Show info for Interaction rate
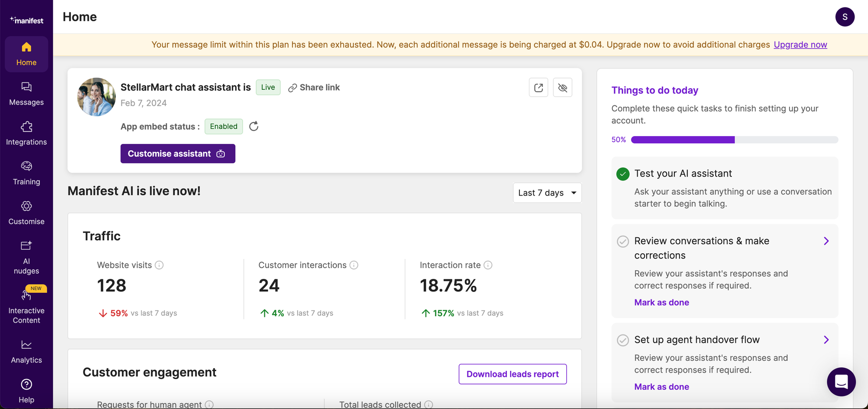The image size is (868, 409). (488, 265)
